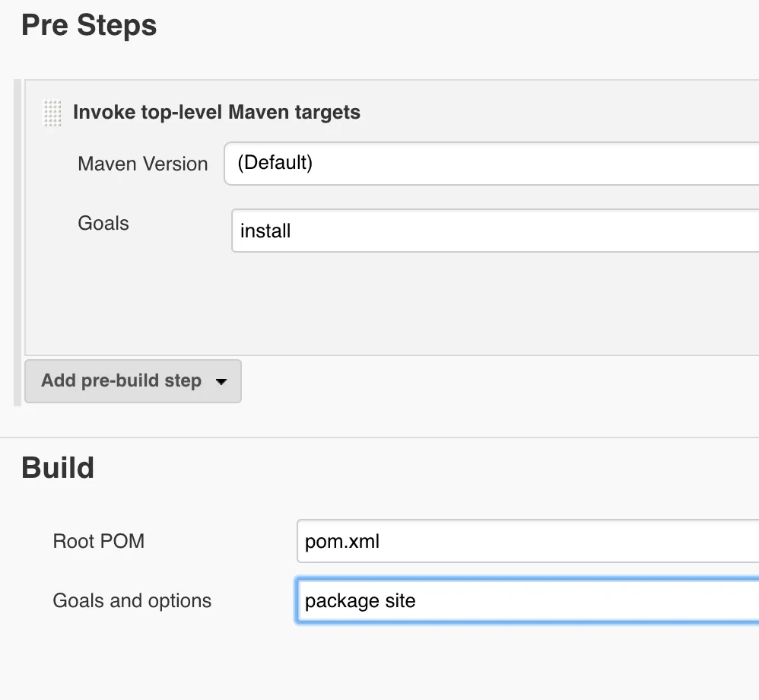Click the Build section heading

pos(58,467)
